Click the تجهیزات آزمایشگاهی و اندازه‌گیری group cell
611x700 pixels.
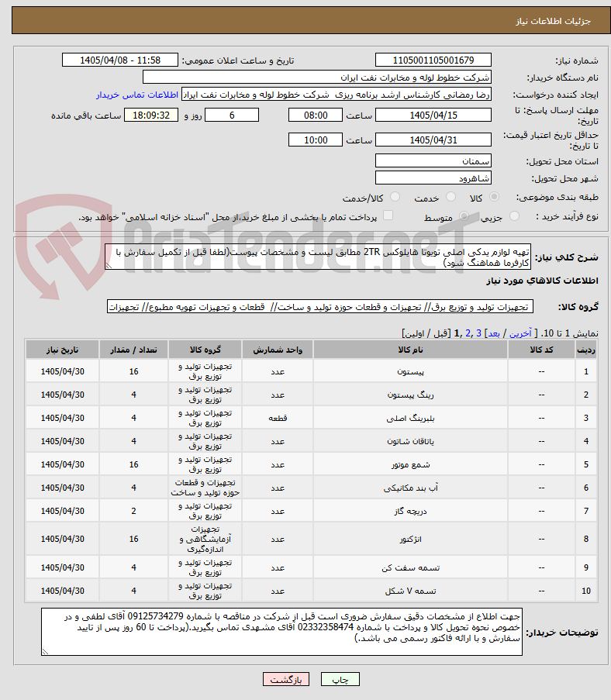click(x=205, y=539)
